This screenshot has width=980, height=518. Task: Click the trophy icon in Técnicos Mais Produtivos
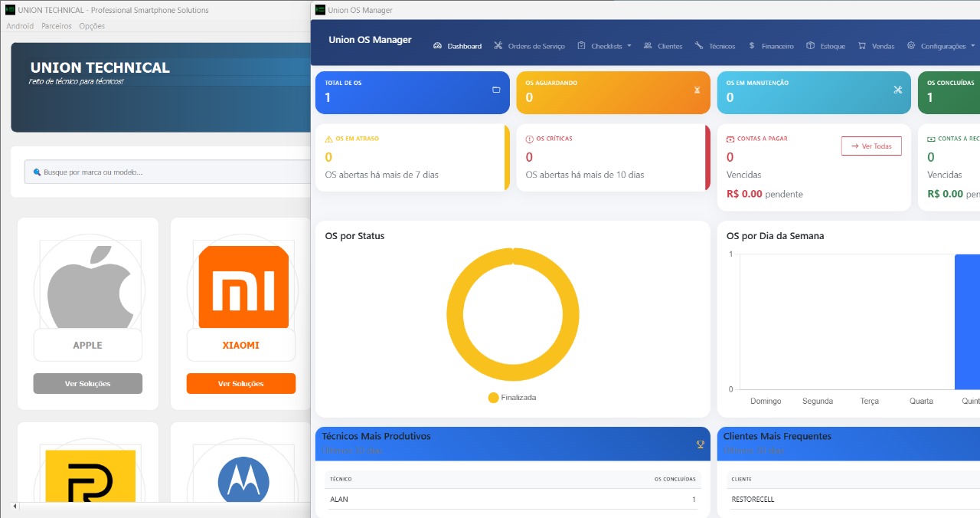[700, 444]
